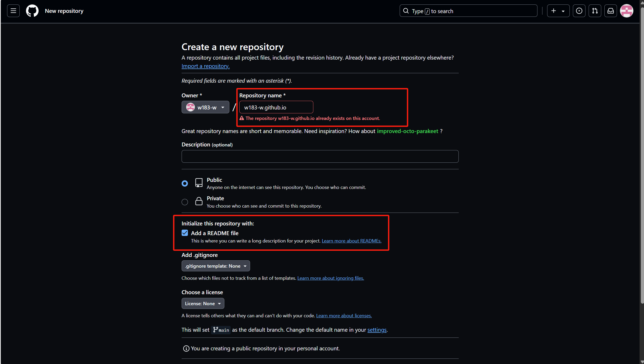Click the Public option label text
Viewport: 644px width, 364px height.
[x=214, y=180]
